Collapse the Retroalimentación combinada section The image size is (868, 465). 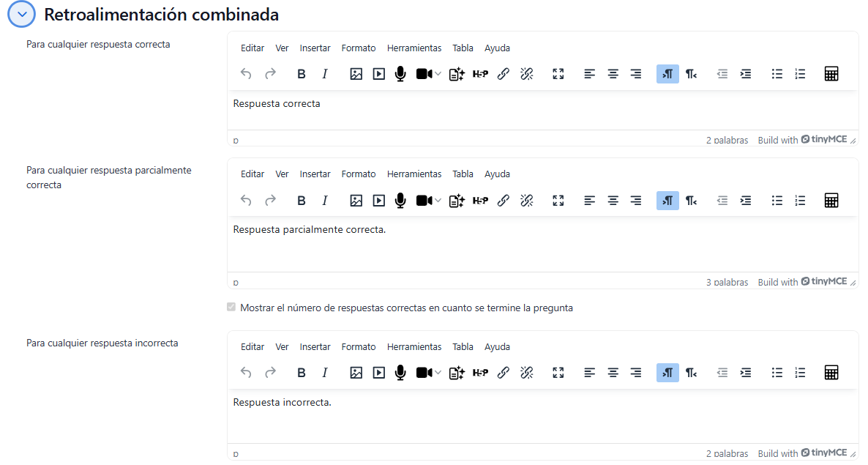click(22, 15)
